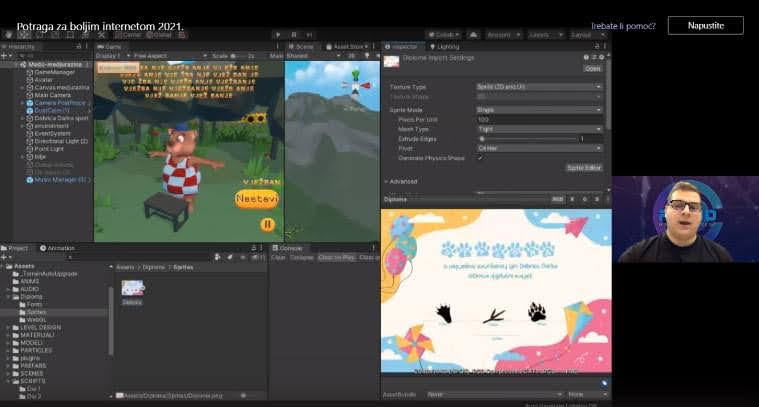Open the Account dropdown
Screen dimensions: 759x407
[x=503, y=35]
